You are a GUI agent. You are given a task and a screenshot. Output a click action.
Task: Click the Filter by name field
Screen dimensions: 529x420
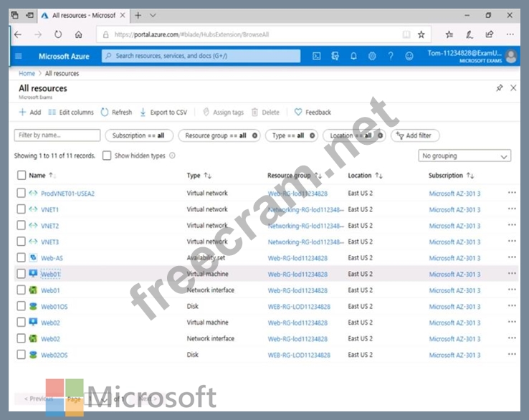[x=57, y=135]
